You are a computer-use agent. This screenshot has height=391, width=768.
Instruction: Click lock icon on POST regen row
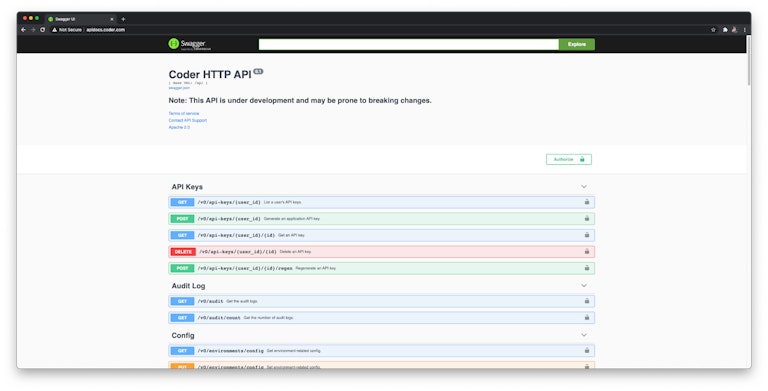587,268
